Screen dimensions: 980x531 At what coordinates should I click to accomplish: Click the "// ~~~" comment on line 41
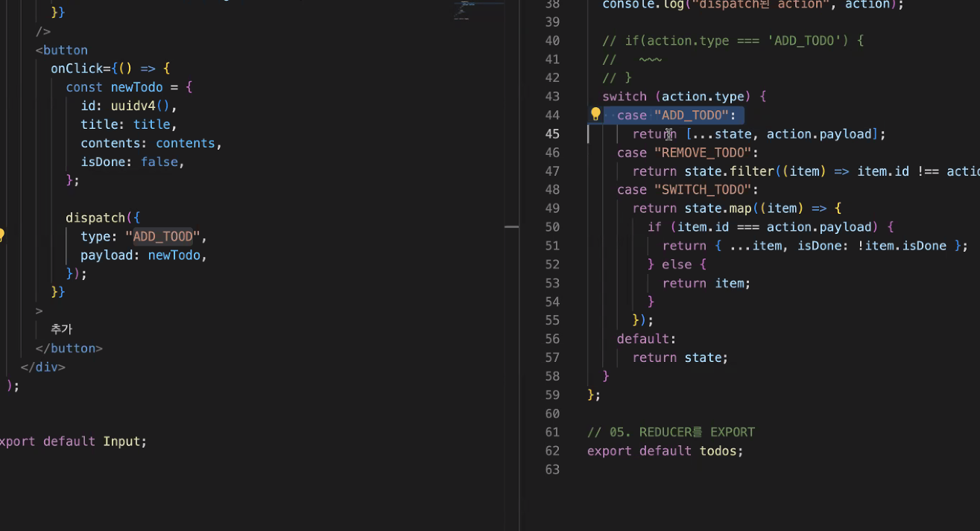click(632, 59)
